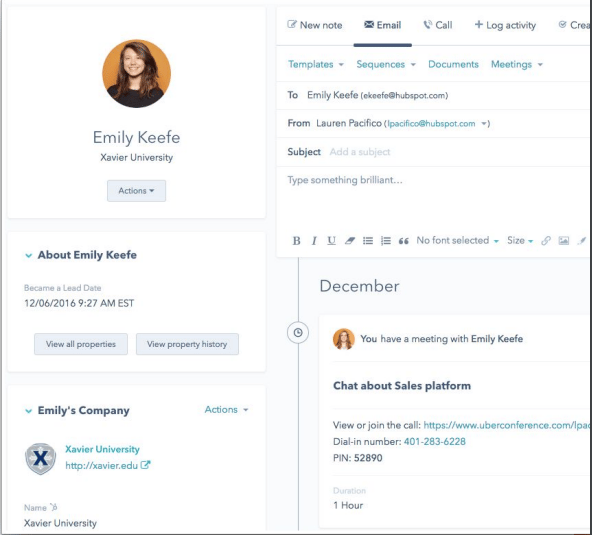
Task: Click the insert image icon
Action: tap(564, 241)
